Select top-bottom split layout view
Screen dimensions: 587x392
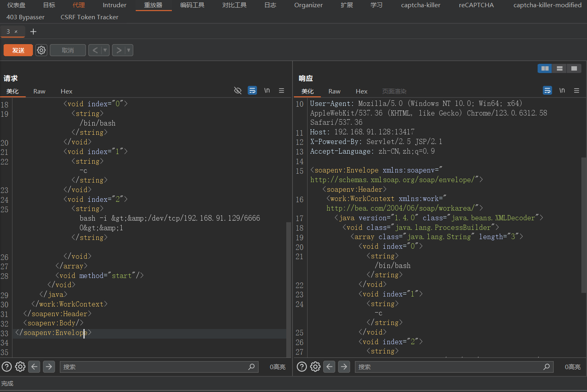coord(559,69)
